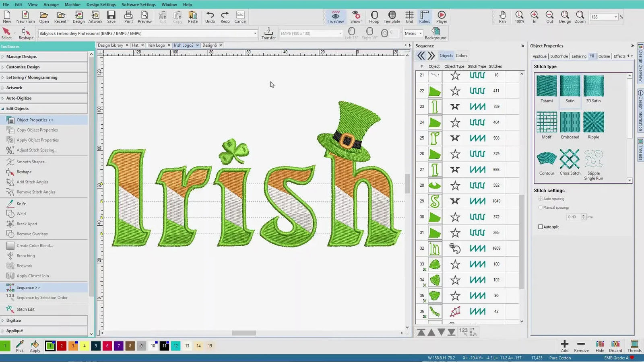This screenshot has height=362, width=644.
Task: Select the Auto spacing radio button
Action: [x=541, y=199]
